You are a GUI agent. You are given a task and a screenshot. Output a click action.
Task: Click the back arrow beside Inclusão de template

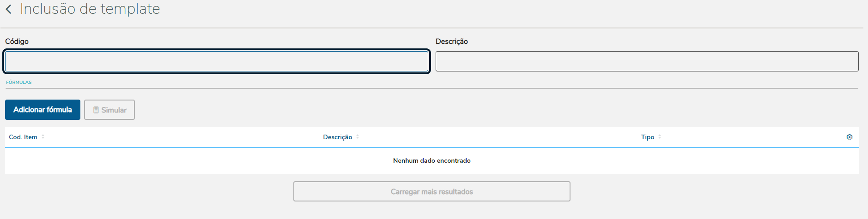(8, 9)
